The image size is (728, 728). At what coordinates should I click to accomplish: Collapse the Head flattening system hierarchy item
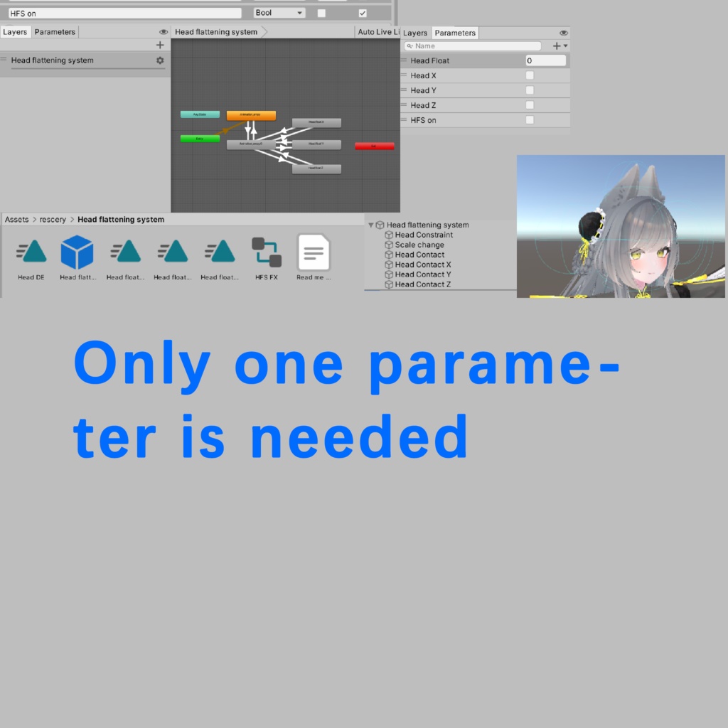[370, 224]
